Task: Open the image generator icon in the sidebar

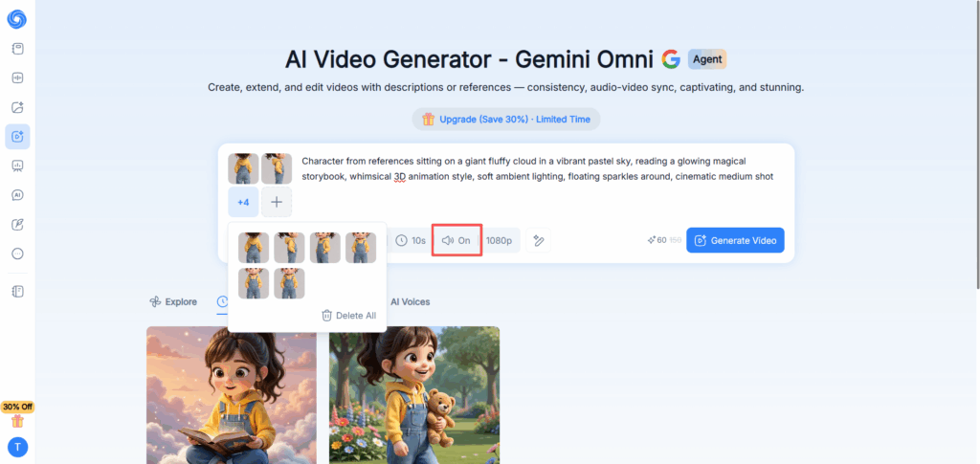Action: tap(17, 107)
